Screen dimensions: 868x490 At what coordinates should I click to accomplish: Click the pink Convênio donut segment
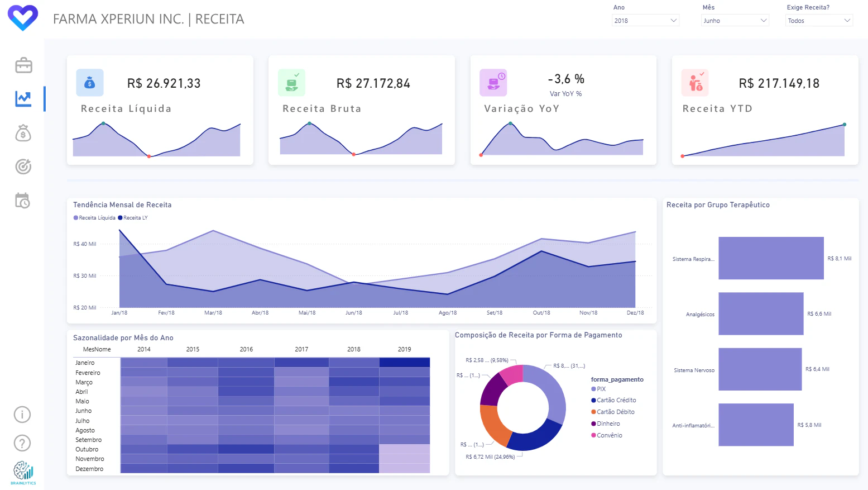[512, 374]
